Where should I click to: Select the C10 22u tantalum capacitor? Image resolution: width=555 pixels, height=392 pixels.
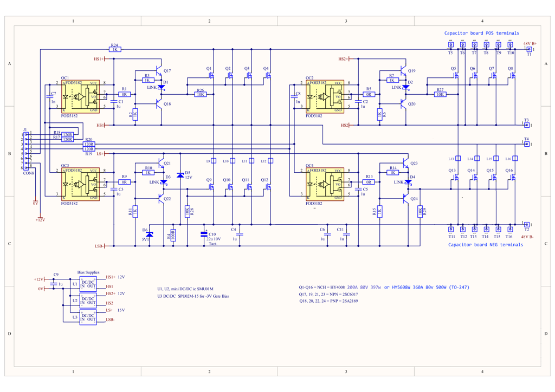pyautogui.click(x=204, y=234)
